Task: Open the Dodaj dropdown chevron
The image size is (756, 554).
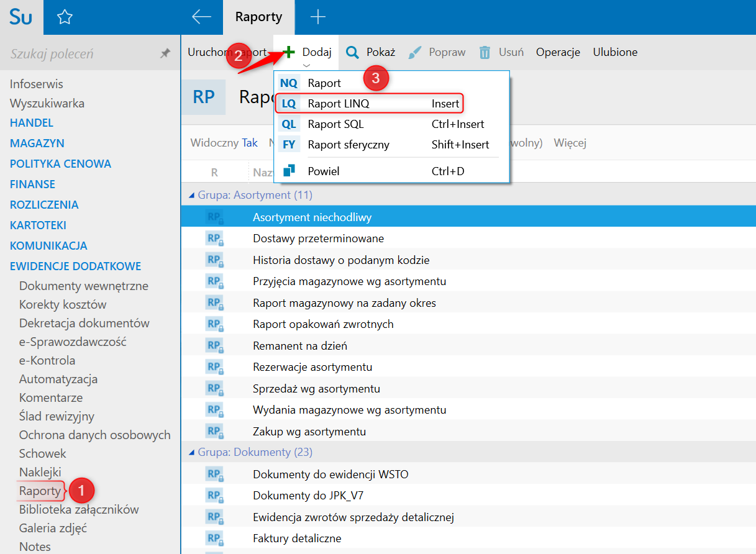Action: click(x=306, y=65)
